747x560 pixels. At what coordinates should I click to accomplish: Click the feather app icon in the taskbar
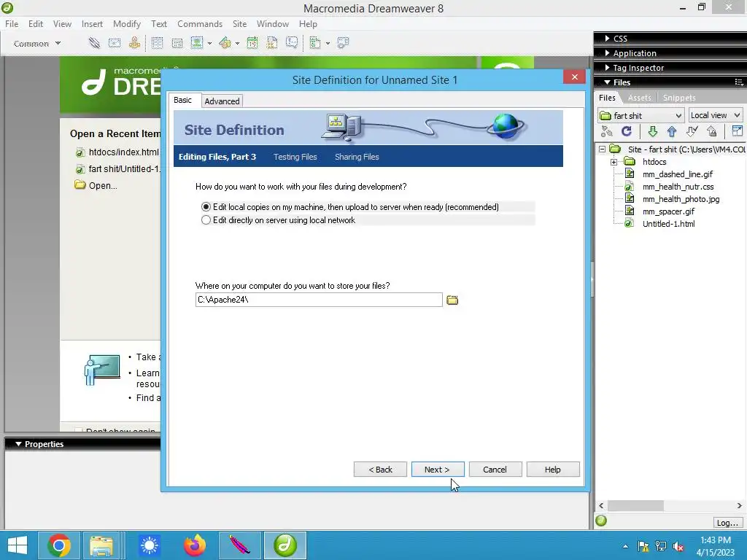click(239, 545)
